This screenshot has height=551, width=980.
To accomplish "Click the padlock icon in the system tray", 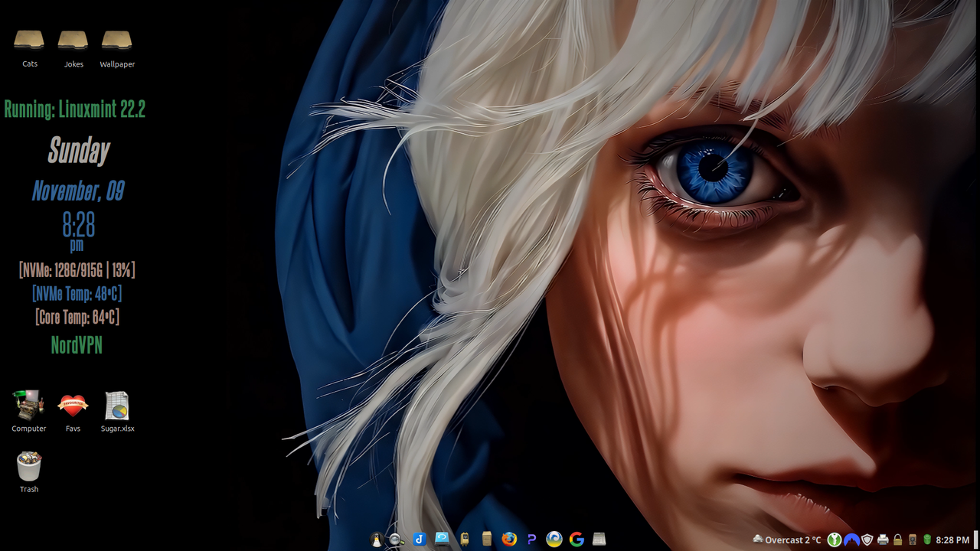I will coord(897,540).
